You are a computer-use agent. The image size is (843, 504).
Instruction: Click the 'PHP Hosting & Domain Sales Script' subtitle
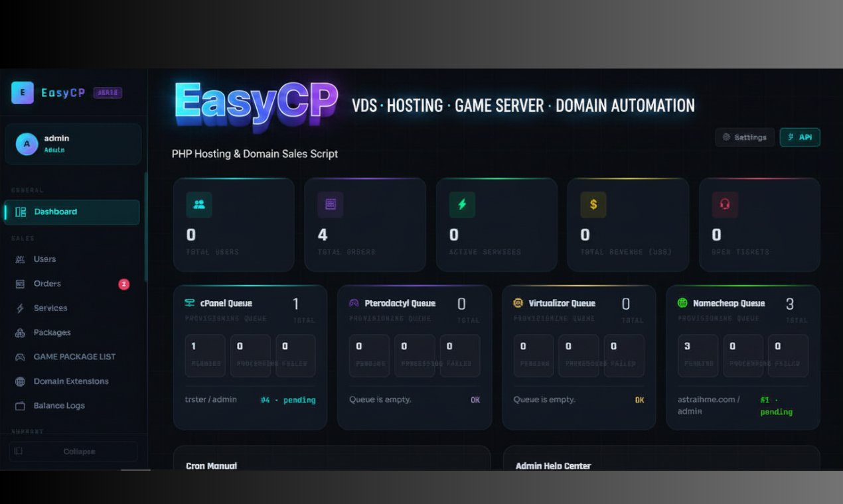click(255, 154)
